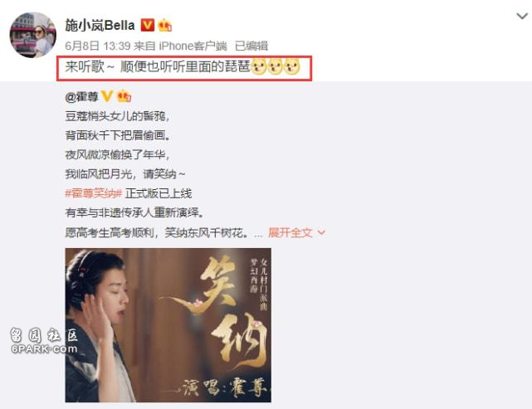Click the highlighted post text 来听歌
532x409 pixels.
[x=85, y=66]
